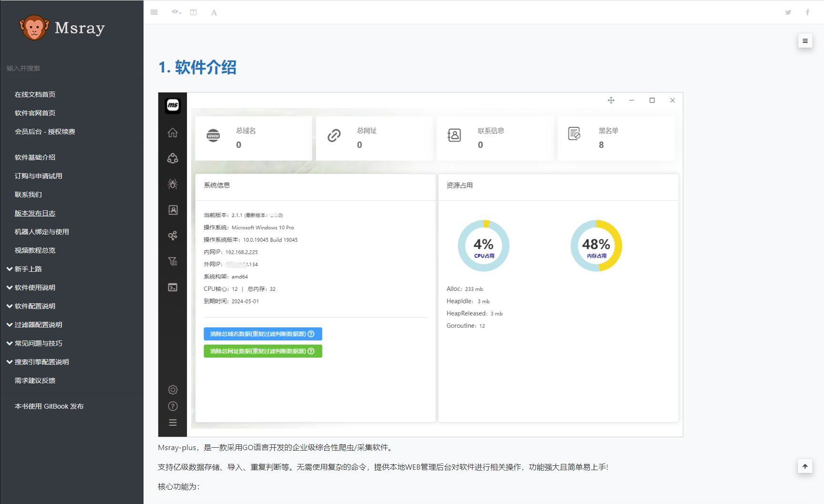The image size is (824, 504).
Task: Click the 资源占用 panel title
Action: [x=460, y=185]
